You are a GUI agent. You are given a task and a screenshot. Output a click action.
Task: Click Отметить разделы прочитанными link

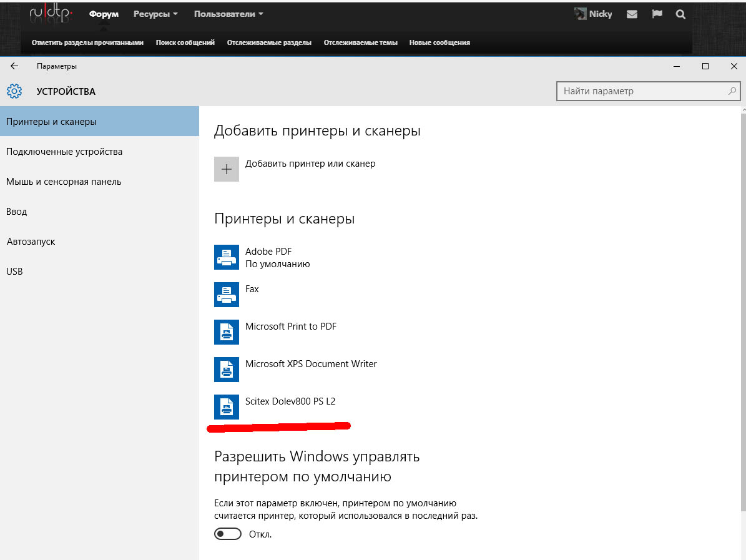87,42
